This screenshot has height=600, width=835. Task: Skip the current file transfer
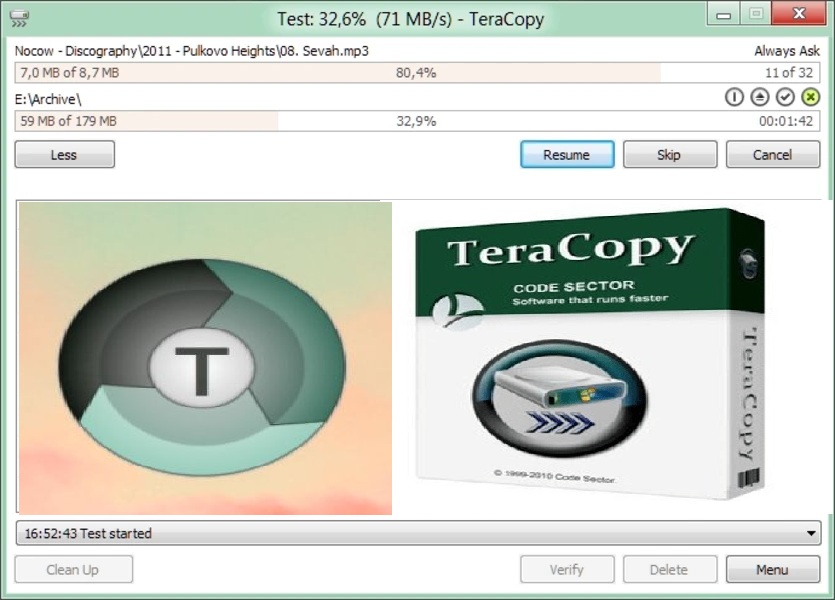[669, 154]
